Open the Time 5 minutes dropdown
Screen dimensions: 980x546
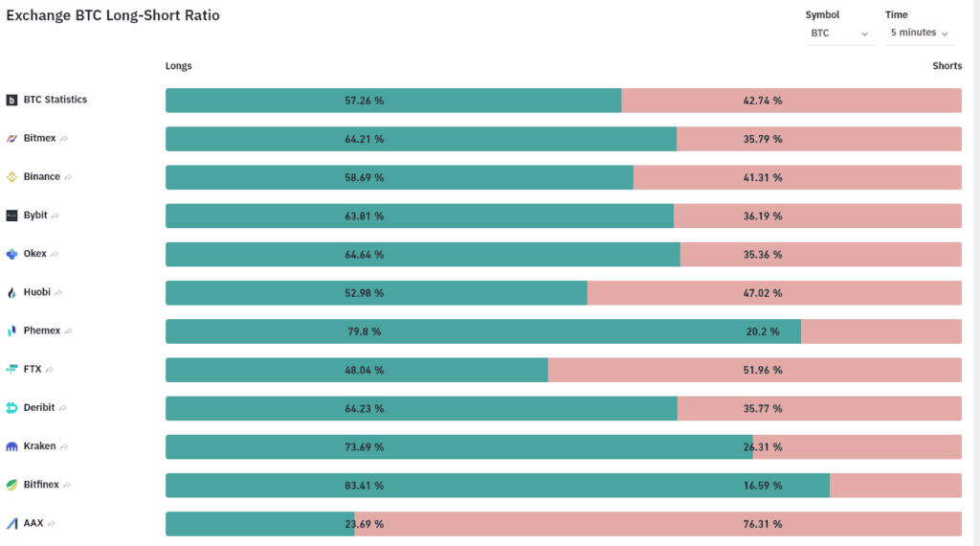920,33
